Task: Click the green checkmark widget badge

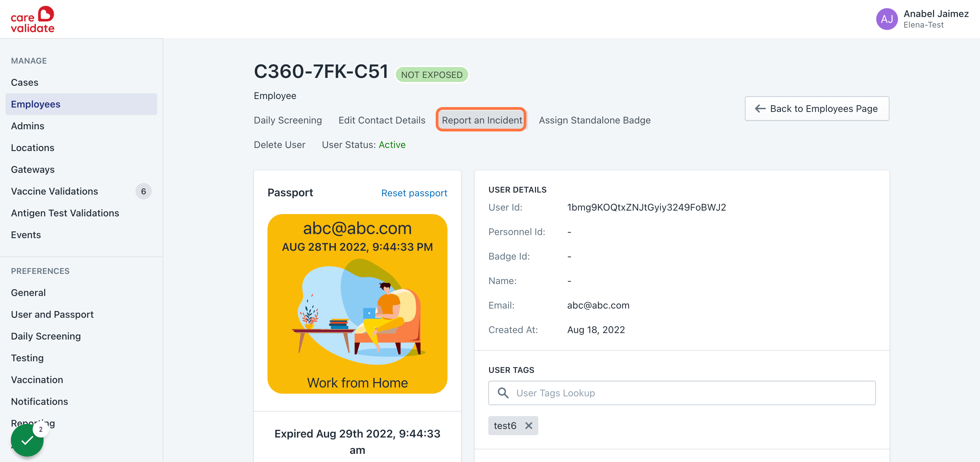Action: pyautogui.click(x=27, y=440)
